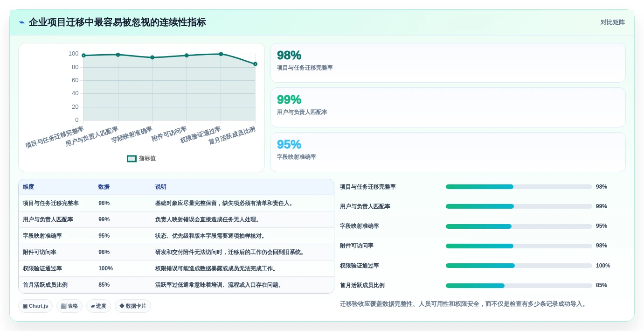Click the 对比矩阵 label in header

point(612,22)
